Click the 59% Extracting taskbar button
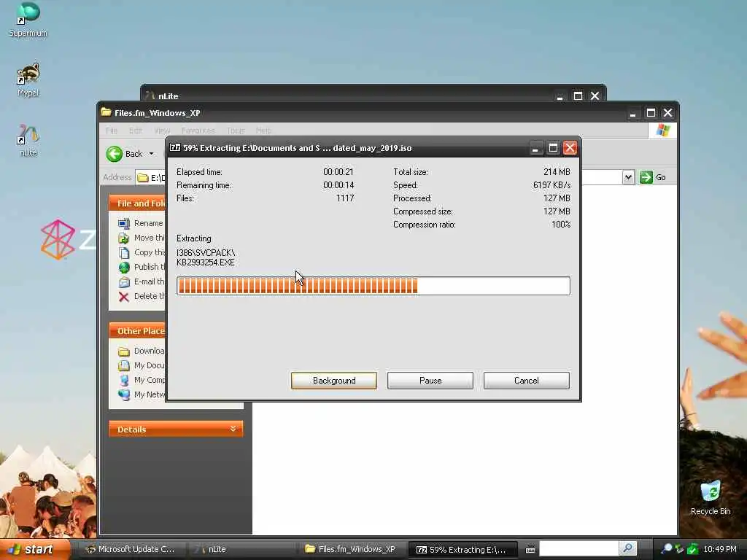 (462, 549)
